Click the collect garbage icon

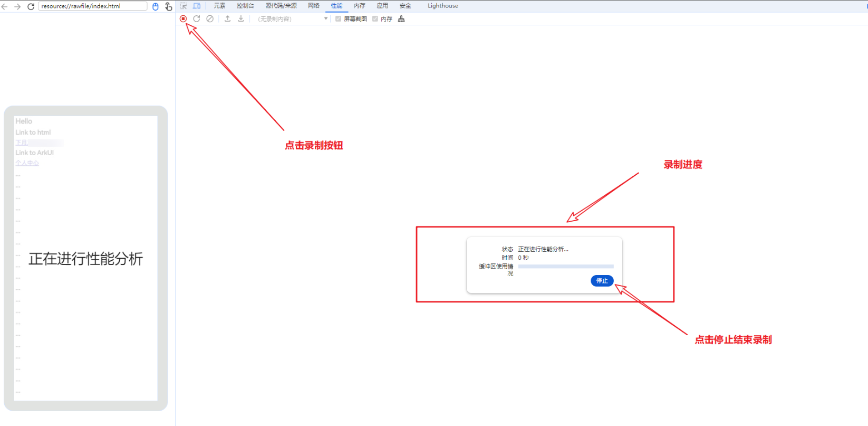click(401, 19)
